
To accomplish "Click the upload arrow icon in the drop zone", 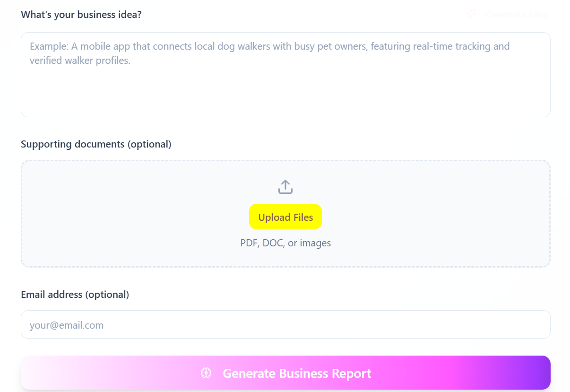I will click(x=285, y=187).
